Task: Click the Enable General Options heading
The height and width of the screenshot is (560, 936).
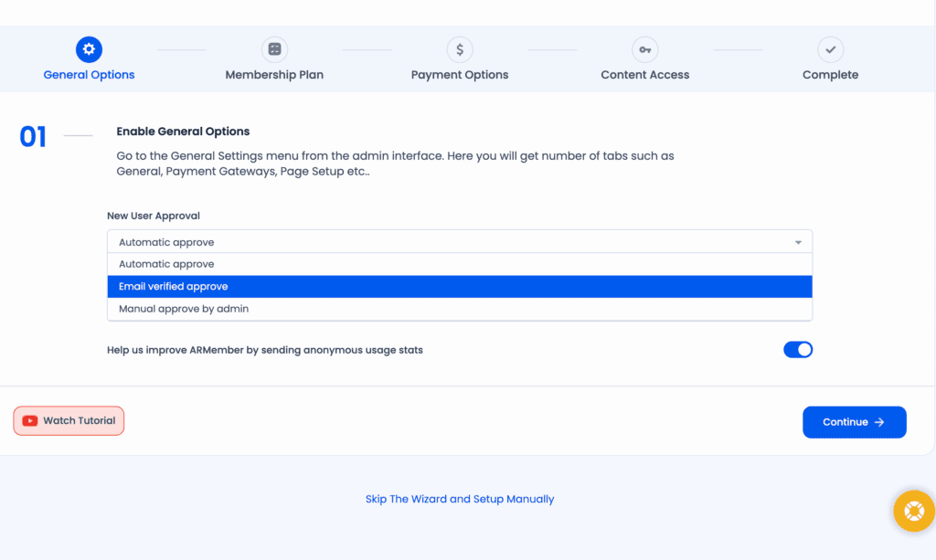Action: pos(183,132)
